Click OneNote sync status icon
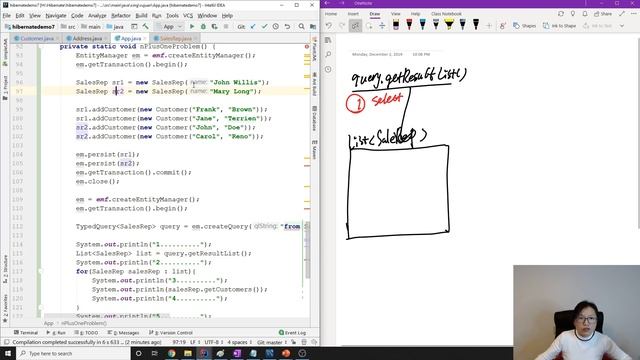640x360 pixels. [561, 14]
